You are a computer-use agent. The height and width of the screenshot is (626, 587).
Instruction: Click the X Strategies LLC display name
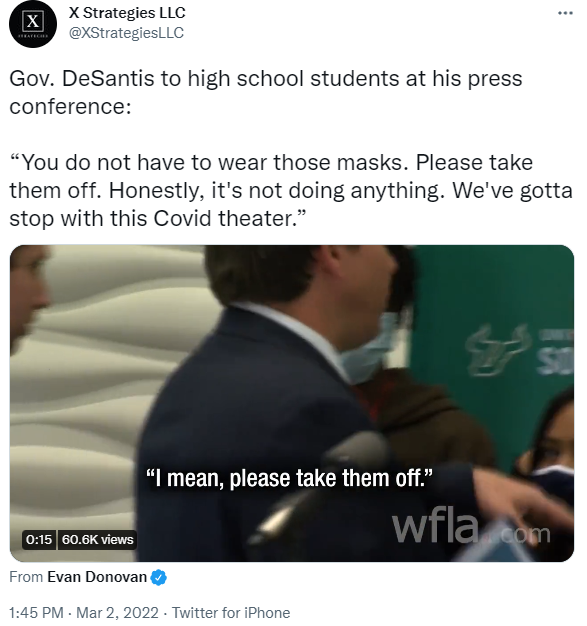tap(127, 13)
